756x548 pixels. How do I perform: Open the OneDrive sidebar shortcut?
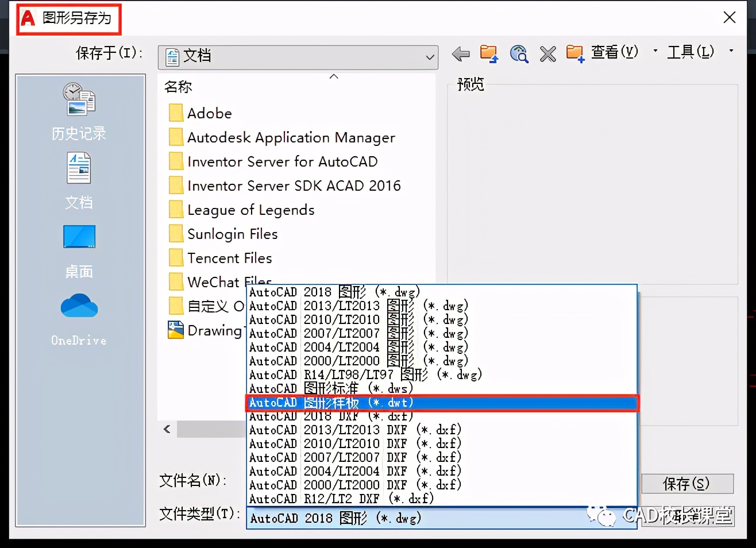coord(79,321)
